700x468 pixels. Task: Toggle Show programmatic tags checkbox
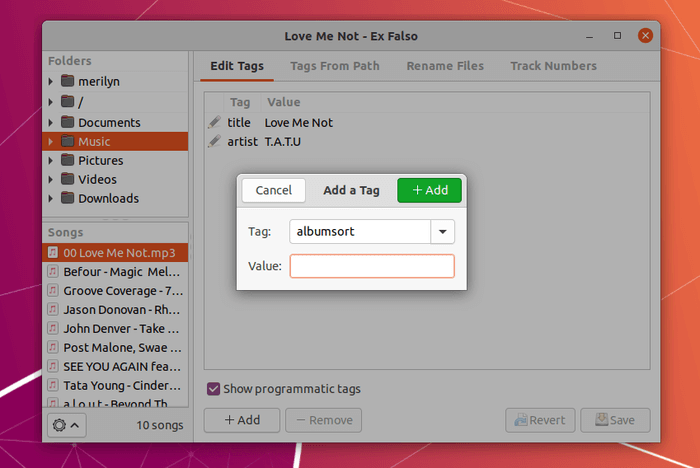pos(213,389)
